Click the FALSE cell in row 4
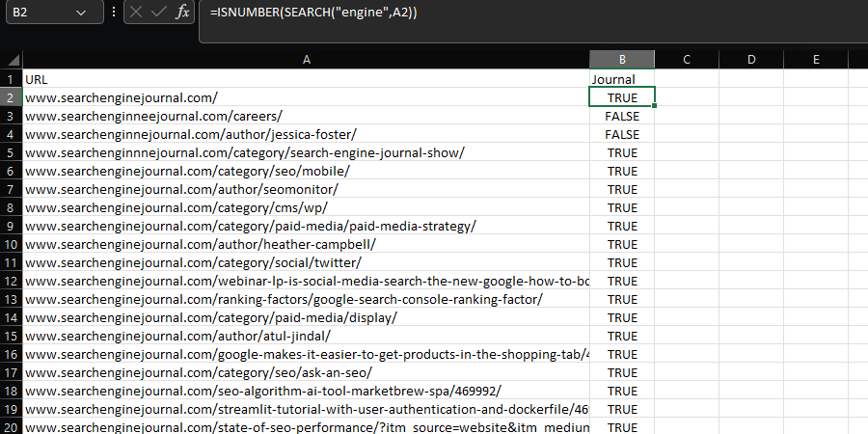Viewport: 868px width, 434px height. point(622,134)
